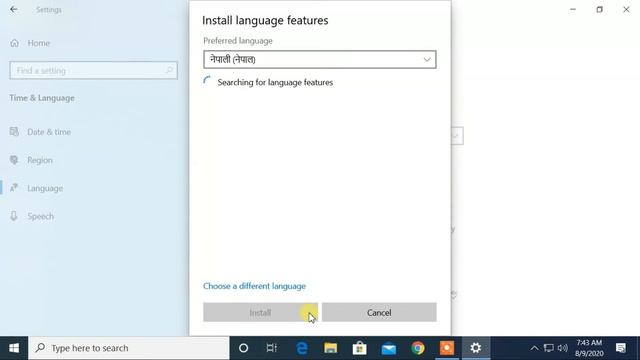Click the Home house icon
This screenshot has width=640, height=360.
[x=14, y=43]
